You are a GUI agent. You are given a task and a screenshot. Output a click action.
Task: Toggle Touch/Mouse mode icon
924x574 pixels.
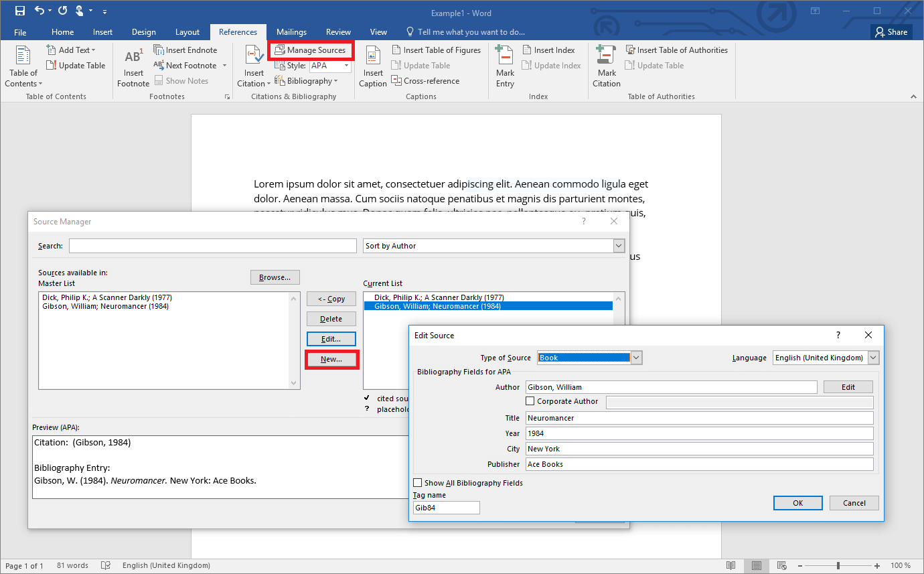click(x=80, y=11)
